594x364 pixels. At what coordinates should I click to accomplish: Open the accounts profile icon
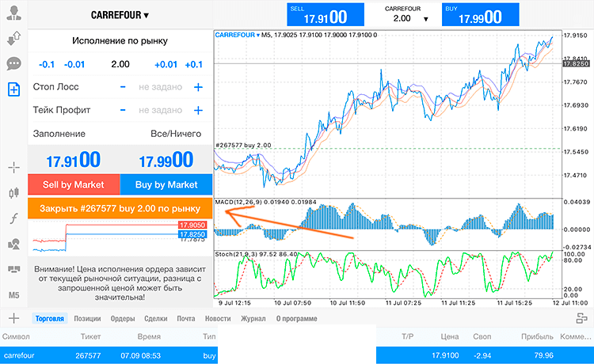(14, 13)
